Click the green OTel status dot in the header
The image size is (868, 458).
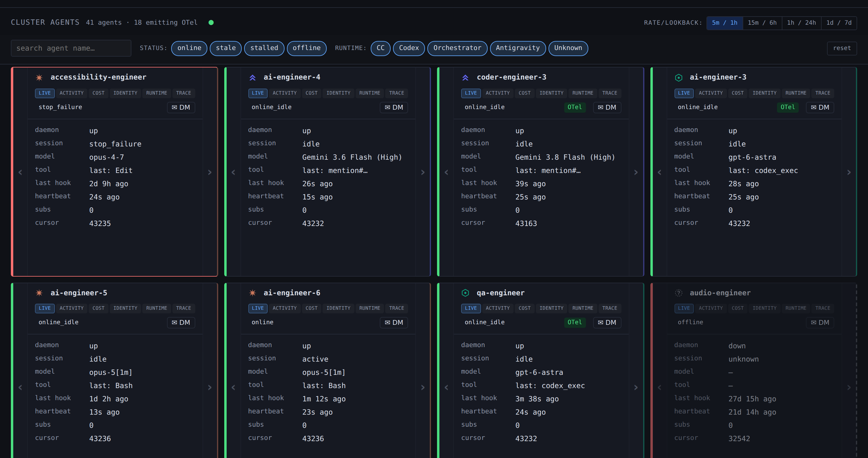coord(211,23)
